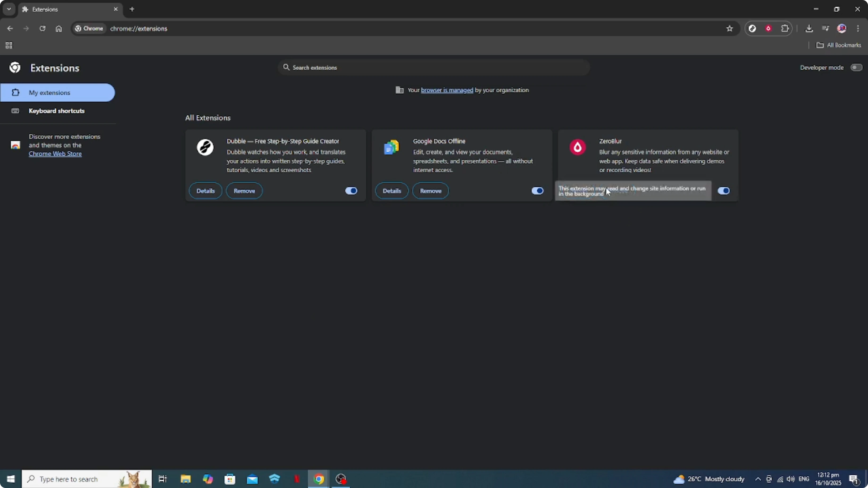This screenshot has width=868, height=488.
Task: Open the Chrome profile avatar
Action: point(842,29)
